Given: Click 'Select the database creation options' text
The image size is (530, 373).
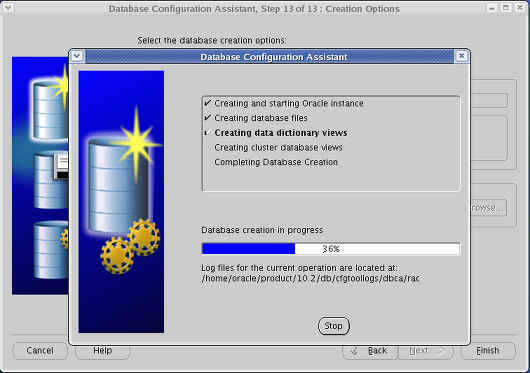Looking at the screenshot, I should pos(212,41).
